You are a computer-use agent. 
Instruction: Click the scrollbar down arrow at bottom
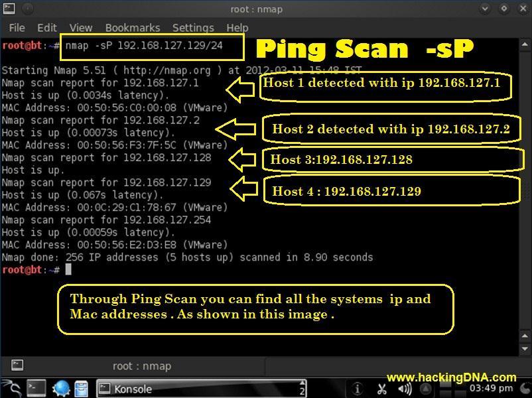click(x=525, y=349)
